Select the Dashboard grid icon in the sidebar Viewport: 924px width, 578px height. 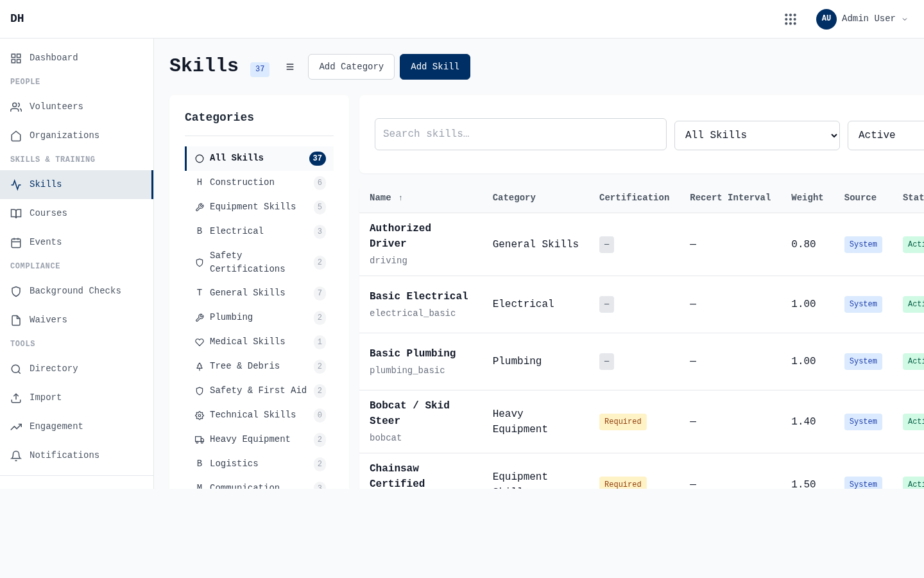(x=17, y=58)
